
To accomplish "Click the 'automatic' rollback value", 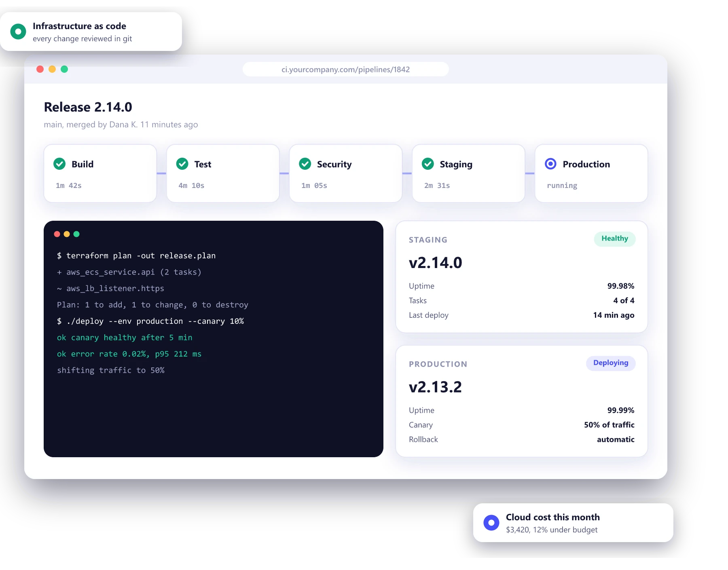I will (616, 439).
